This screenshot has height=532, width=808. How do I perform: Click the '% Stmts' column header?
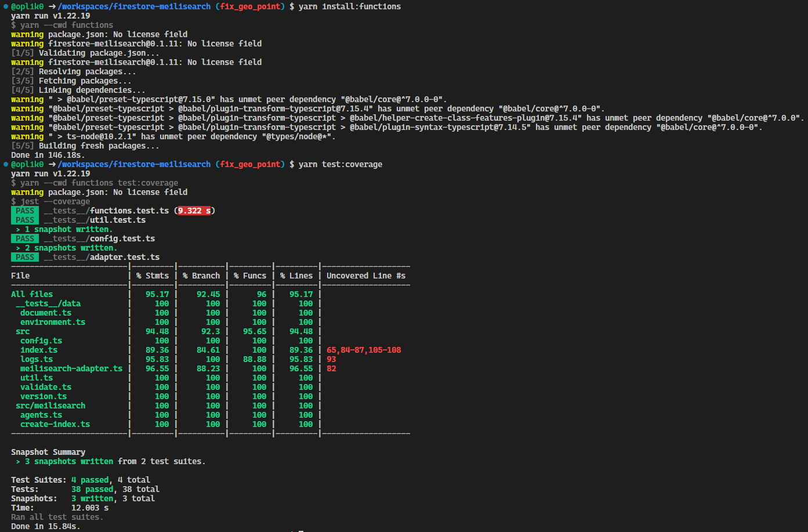153,276
